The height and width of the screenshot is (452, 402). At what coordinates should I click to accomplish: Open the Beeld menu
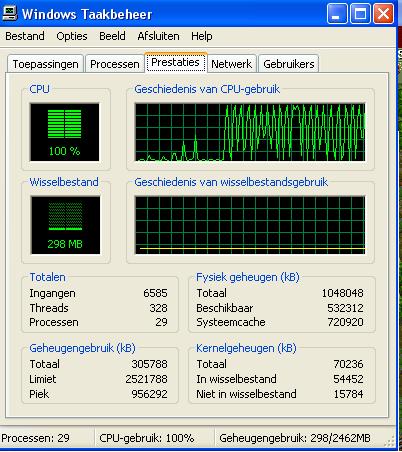(x=112, y=36)
